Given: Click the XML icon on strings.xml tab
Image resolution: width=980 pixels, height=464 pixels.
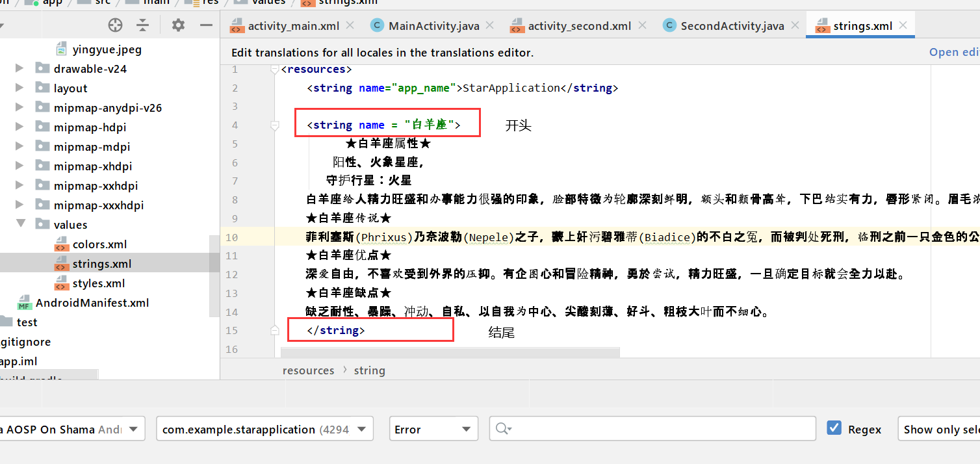Looking at the screenshot, I should click(821, 24).
